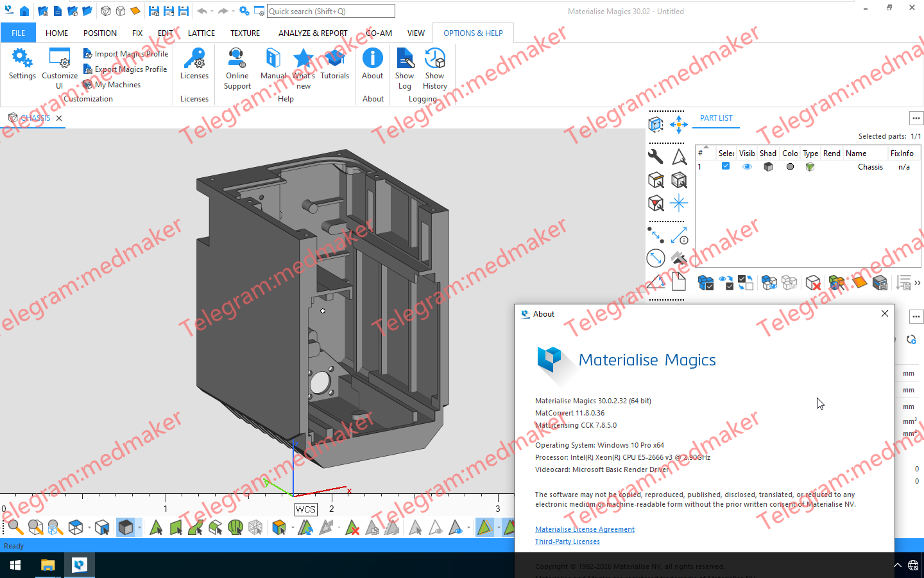Click the select triangle green arrow icon
The image size is (924, 578).
pos(155,528)
